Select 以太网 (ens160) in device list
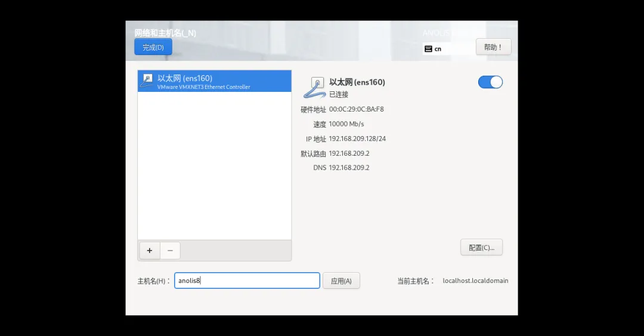Viewport: 644px width, 336px height. pos(215,81)
